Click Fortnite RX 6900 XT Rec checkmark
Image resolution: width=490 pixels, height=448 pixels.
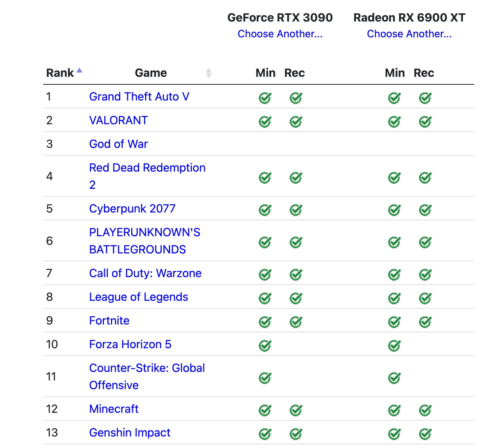(425, 322)
